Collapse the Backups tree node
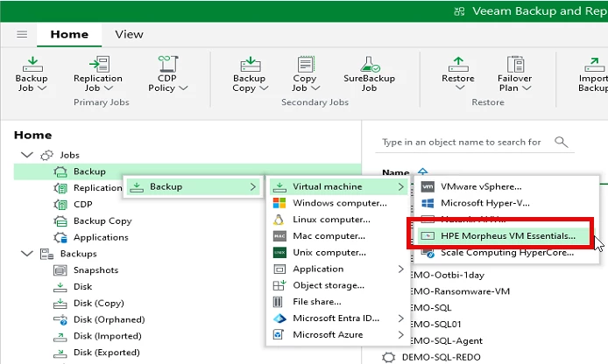608x364 pixels. click(25, 254)
